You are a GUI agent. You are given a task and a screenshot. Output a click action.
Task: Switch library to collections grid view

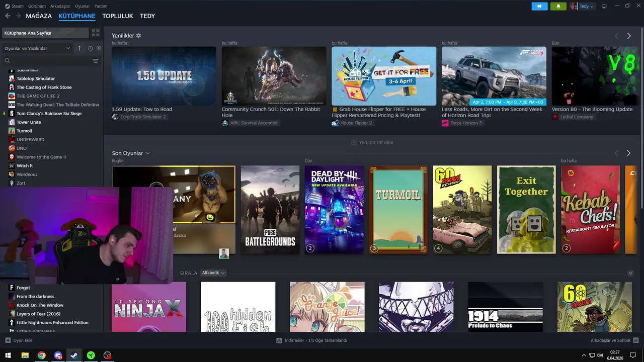point(95,33)
